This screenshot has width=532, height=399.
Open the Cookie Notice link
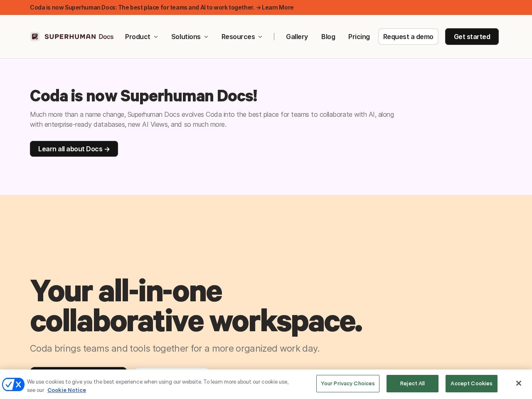pos(66,390)
